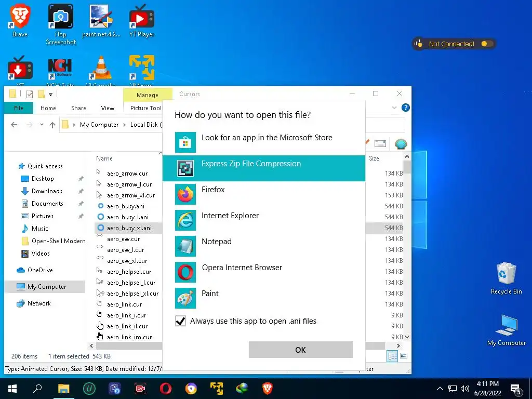This screenshot has width=532, height=399.
Task: Select the YT Player desktop icon
Action: (142, 21)
